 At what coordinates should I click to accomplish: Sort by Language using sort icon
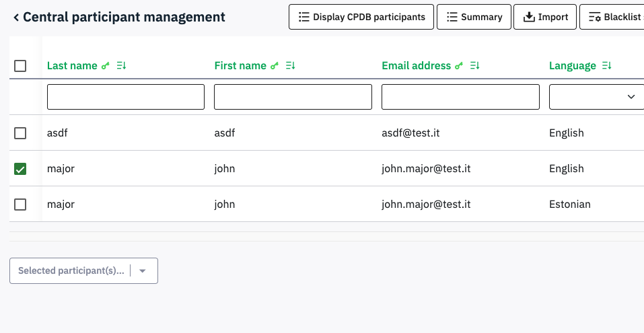(x=606, y=66)
